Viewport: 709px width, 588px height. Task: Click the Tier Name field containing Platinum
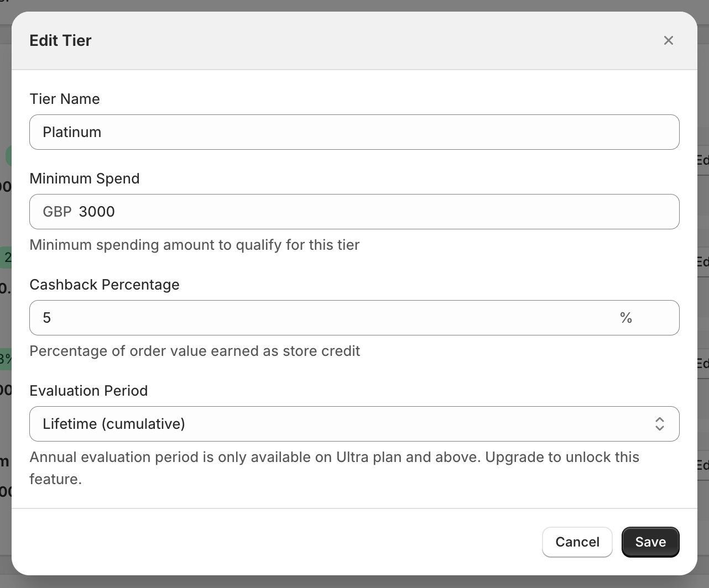pos(354,132)
